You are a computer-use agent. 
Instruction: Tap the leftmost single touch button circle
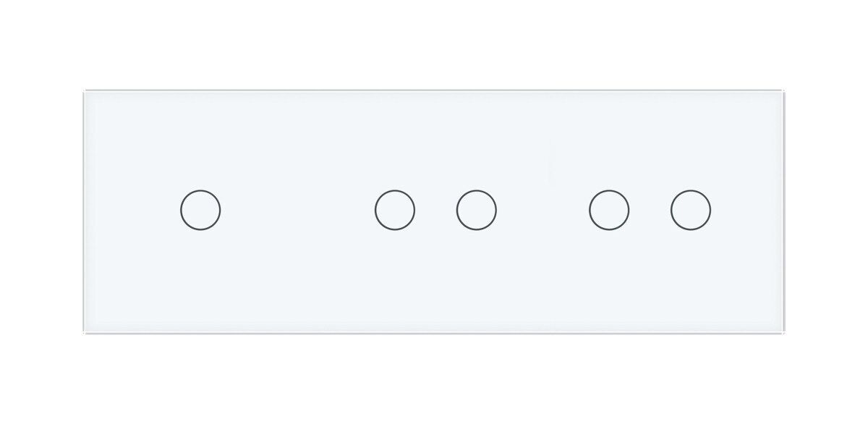point(200,211)
